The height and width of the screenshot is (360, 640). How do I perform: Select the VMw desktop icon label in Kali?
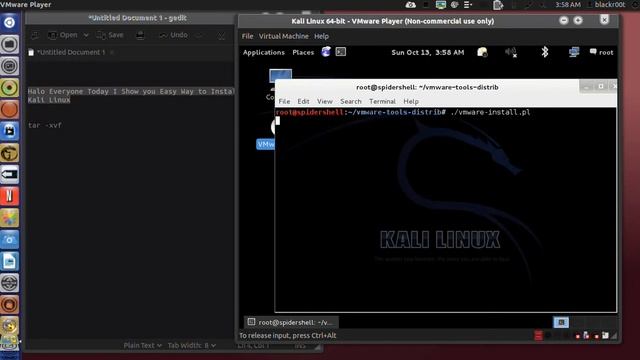(x=266, y=144)
